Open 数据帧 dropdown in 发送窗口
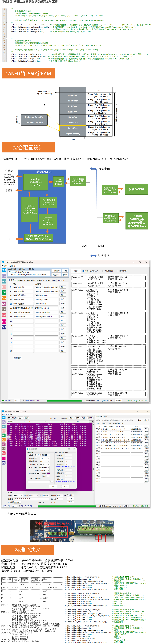This screenshot has width=154, height=644. click(x=33, y=496)
